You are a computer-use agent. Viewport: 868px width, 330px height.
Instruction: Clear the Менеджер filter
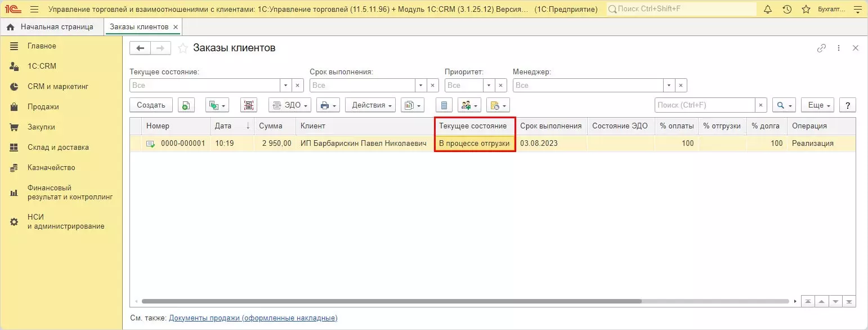point(681,86)
